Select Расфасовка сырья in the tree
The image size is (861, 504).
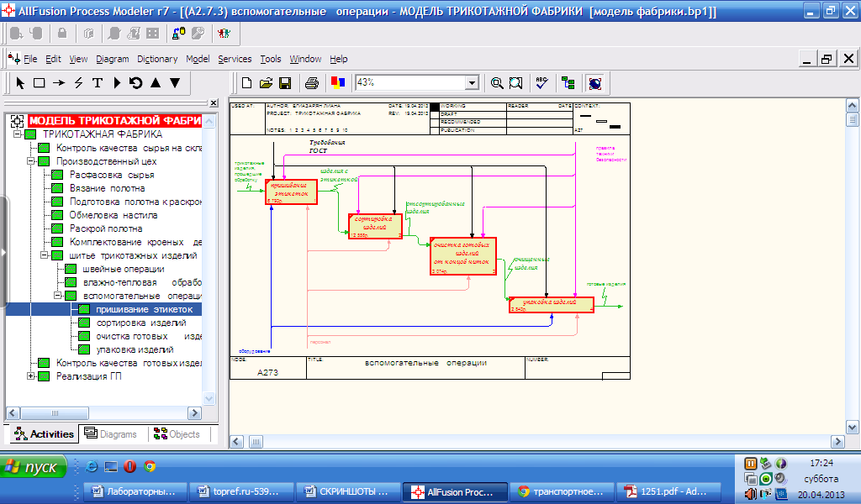pyautogui.click(x=112, y=175)
